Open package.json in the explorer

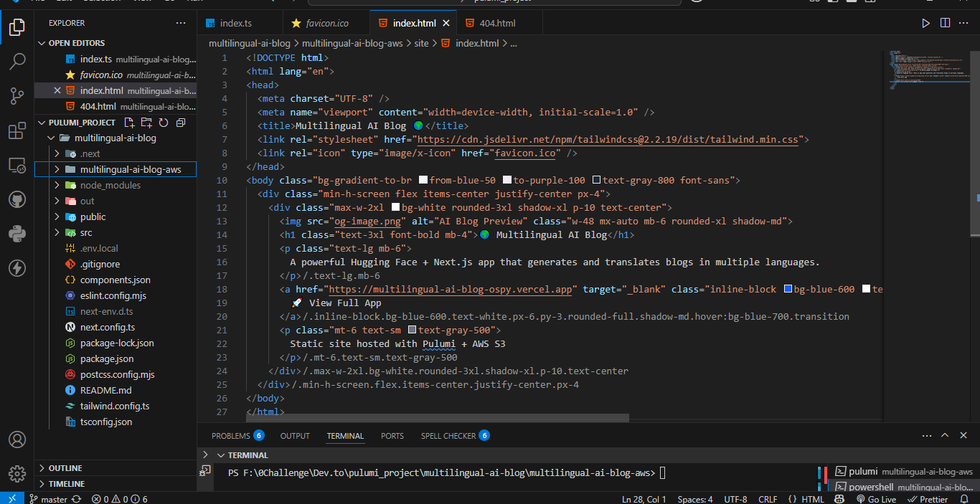[106, 358]
